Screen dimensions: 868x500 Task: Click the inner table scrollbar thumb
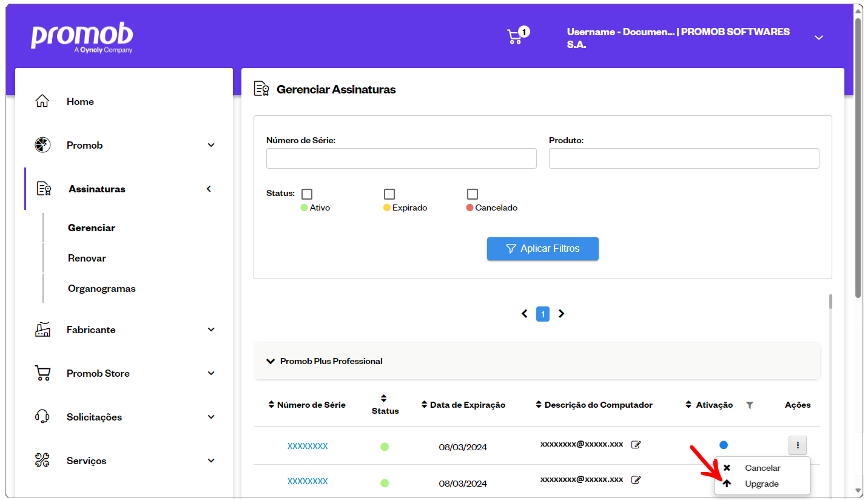click(x=830, y=302)
